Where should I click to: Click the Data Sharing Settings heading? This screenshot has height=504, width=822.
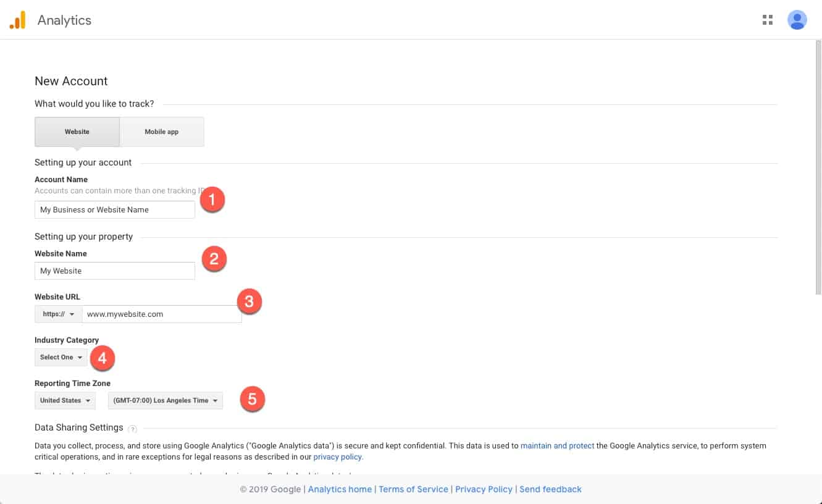click(79, 427)
